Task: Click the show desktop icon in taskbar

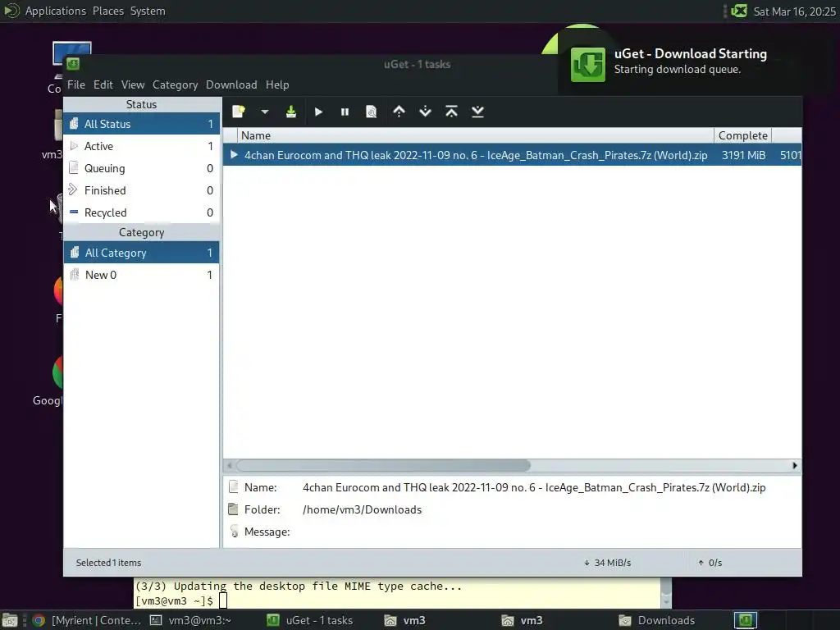Action: pos(10,620)
